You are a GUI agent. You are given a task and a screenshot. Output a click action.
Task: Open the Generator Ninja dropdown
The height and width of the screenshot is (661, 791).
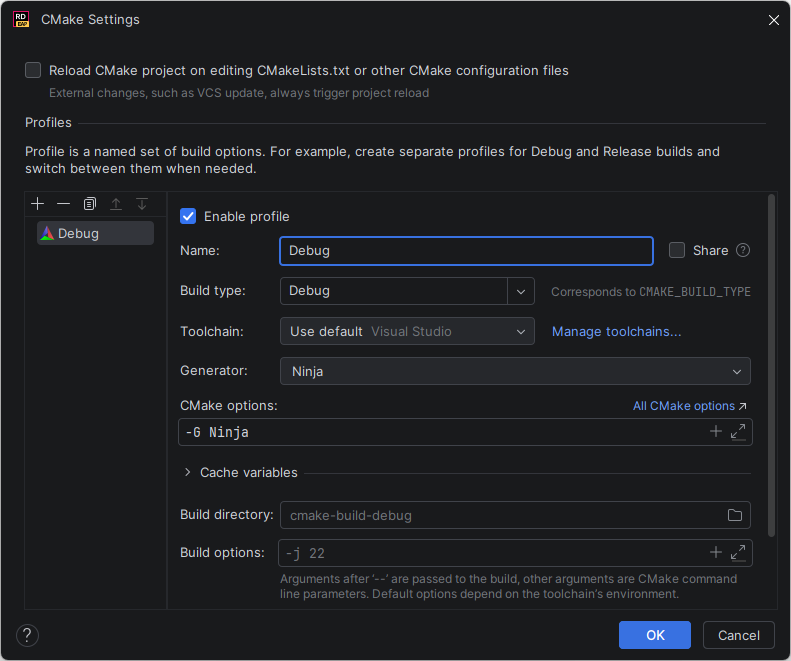(x=515, y=371)
